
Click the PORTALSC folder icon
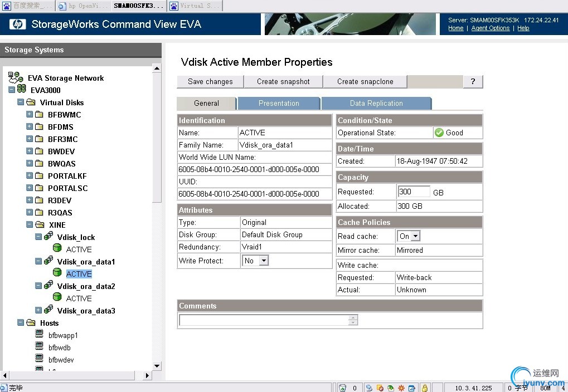39,188
